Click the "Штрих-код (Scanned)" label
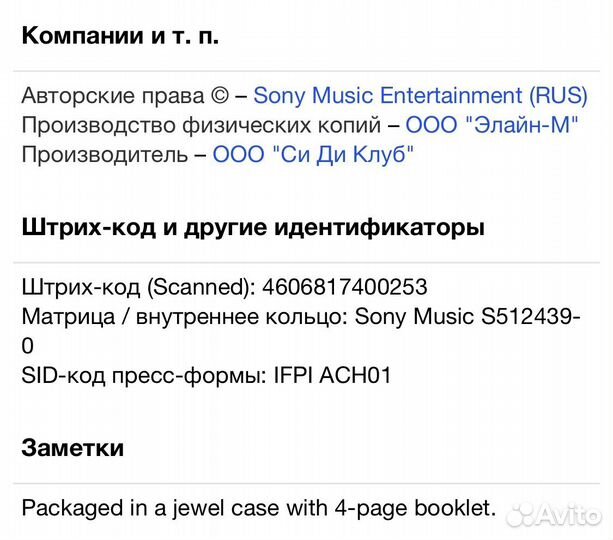Viewport: 613px width, 540px height. [x=135, y=287]
